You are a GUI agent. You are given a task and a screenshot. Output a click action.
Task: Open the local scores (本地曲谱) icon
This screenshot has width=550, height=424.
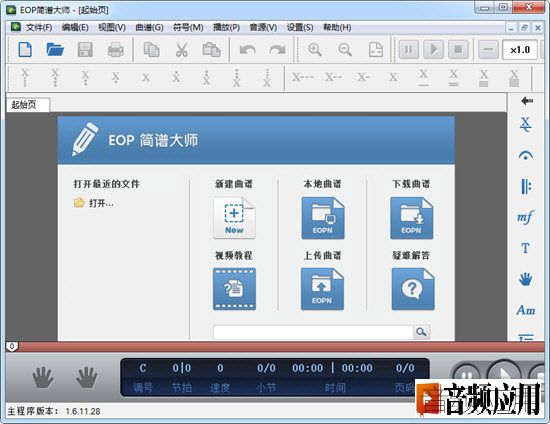pos(323,218)
